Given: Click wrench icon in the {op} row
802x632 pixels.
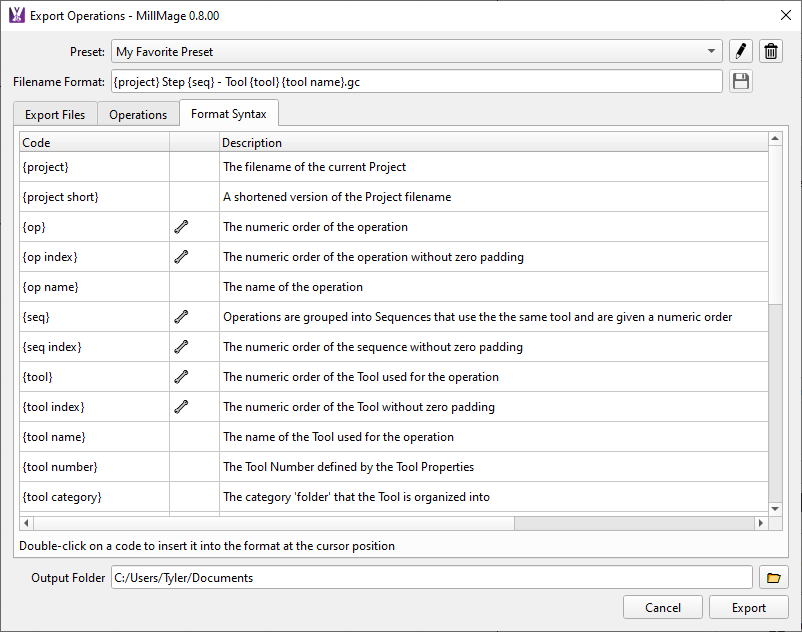Looking at the screenshot, I should point(181,227).
